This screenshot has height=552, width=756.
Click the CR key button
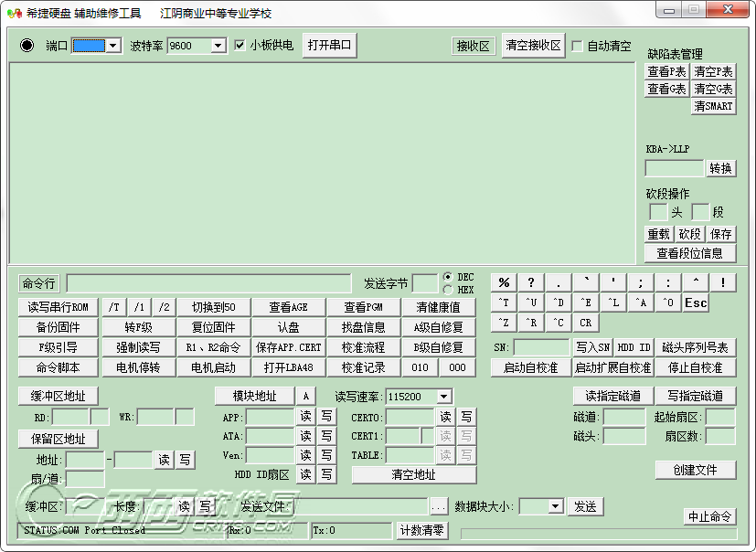[x=586, y=323]
